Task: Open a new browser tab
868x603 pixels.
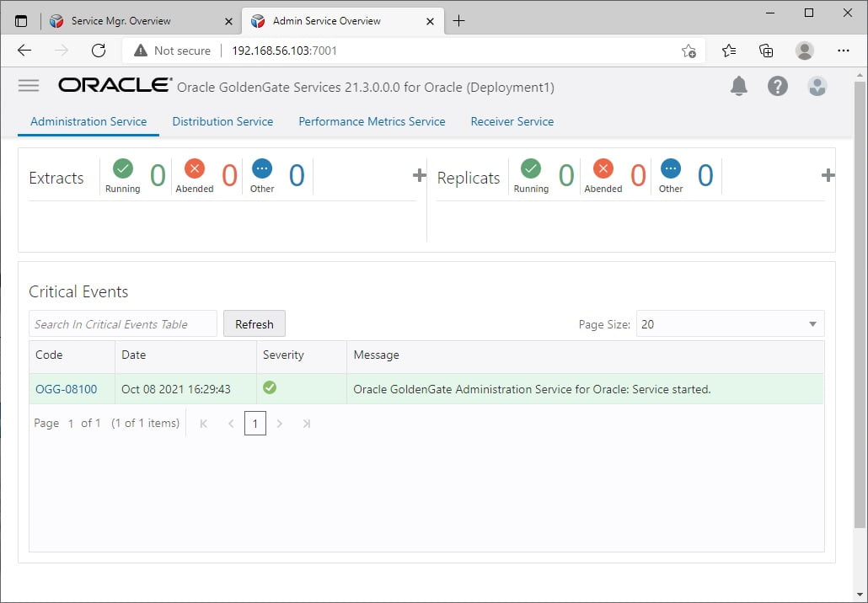Action: (458, 21)
